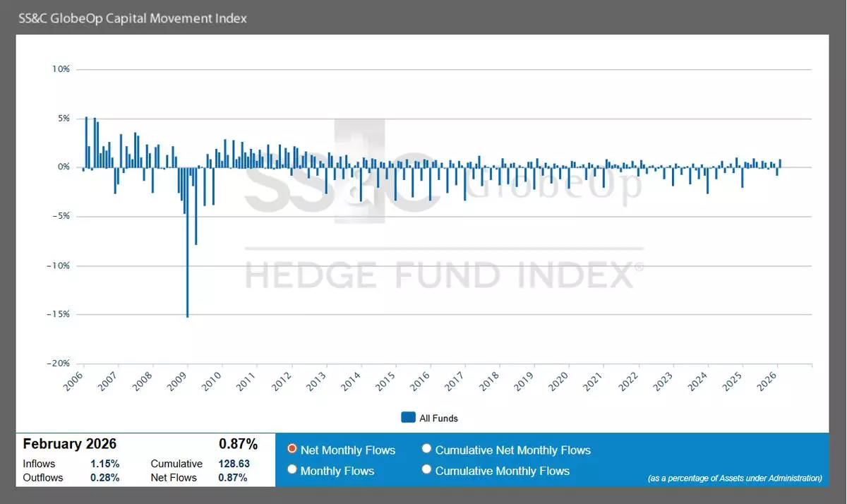
Task: Switch to Cumulative Monthly Flows view
Action: coord(426,470)
